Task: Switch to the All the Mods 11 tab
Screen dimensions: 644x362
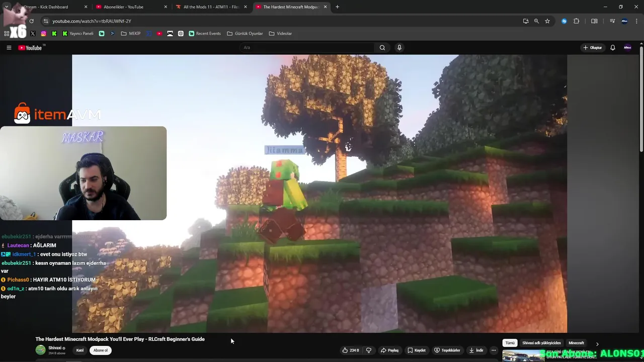Action: (211, 7)
